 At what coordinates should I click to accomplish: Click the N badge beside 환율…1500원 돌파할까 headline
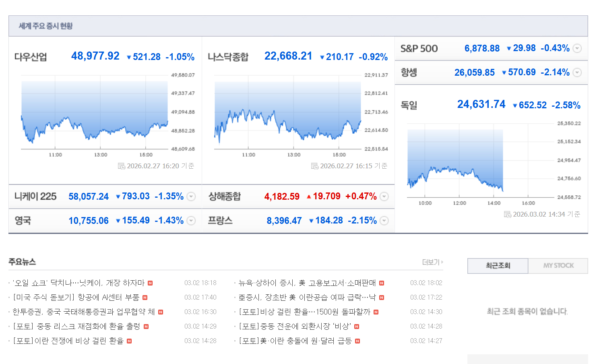376,312
